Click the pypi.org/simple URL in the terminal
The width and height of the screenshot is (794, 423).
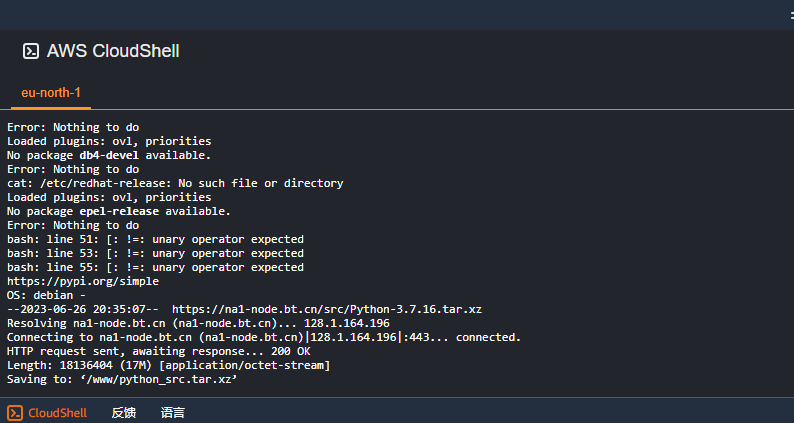(x=83, y=281)
